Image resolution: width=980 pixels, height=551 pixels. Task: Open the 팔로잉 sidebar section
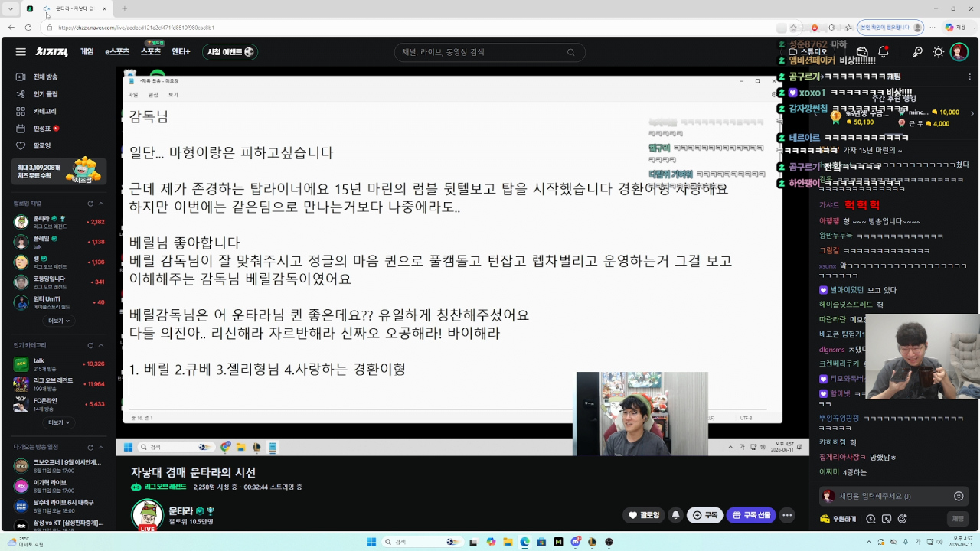[x=34, y=145]
